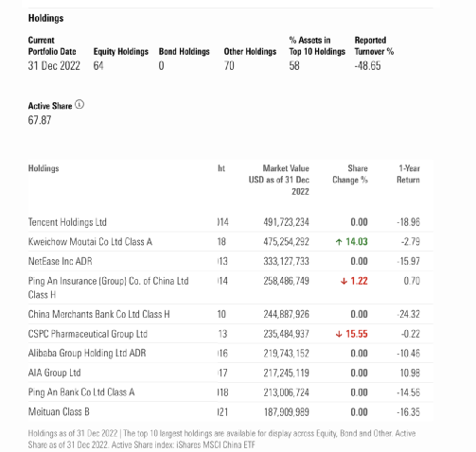The image size is (476, 452).
Task: Open the China Merchants Bank Co Ltd Class H holding
Action: [98, 314]
